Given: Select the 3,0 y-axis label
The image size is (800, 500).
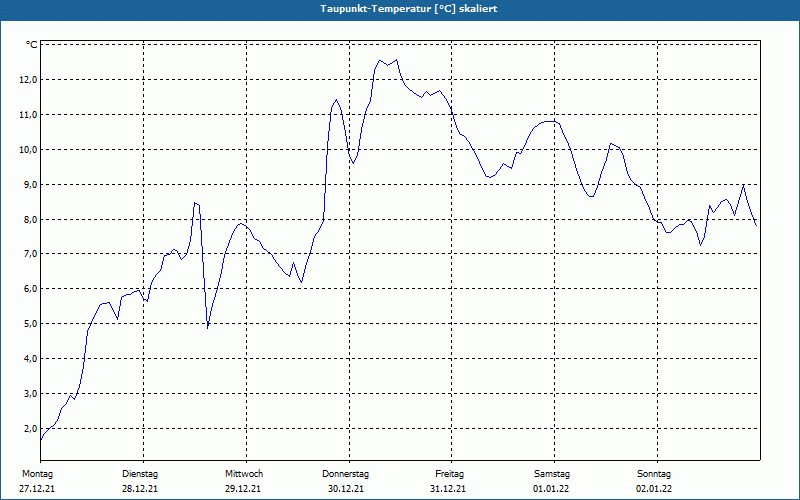Looking at the screenshot, I should pos(30,393).
